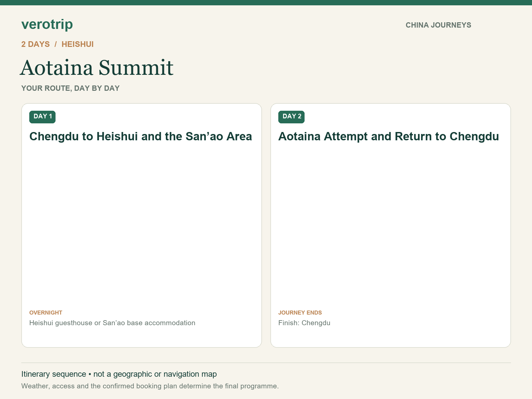Click the DAY 1 badge
Viewport: 532px width, 399px height.
click(x=43, y=117)
